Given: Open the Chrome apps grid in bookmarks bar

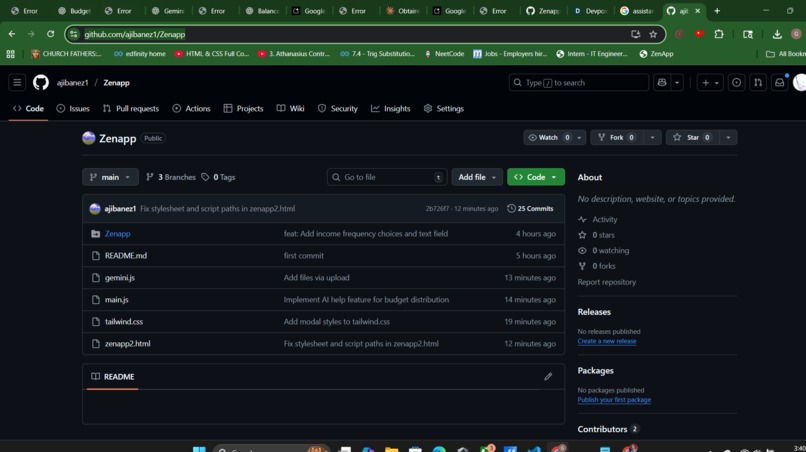Looking at the screenshot, I should [x=10, y=53].
